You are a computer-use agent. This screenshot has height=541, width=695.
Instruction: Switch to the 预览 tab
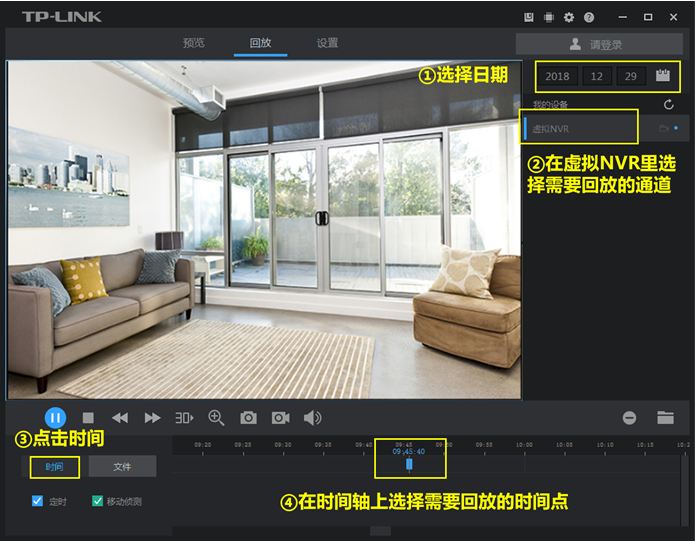pyautogui.click(x=194, y=43)
